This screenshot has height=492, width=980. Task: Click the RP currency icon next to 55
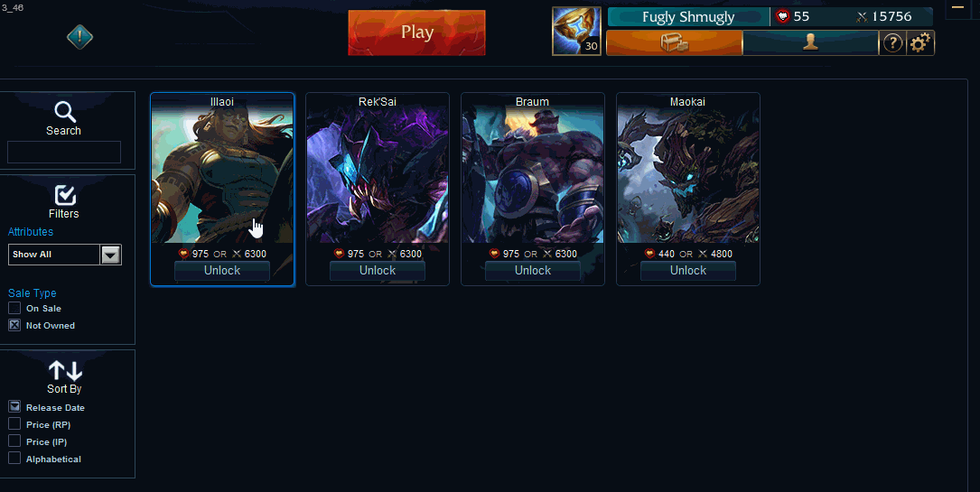coord(782,17)
